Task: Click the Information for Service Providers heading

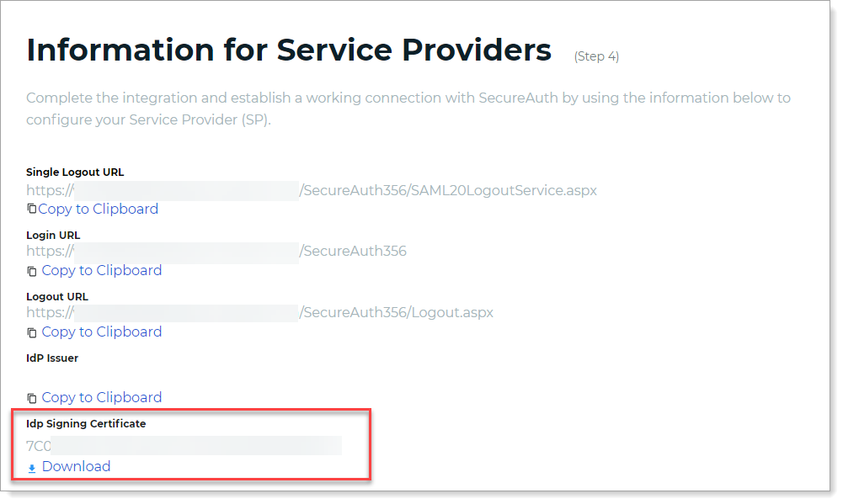Action: (x=289, y=50)
